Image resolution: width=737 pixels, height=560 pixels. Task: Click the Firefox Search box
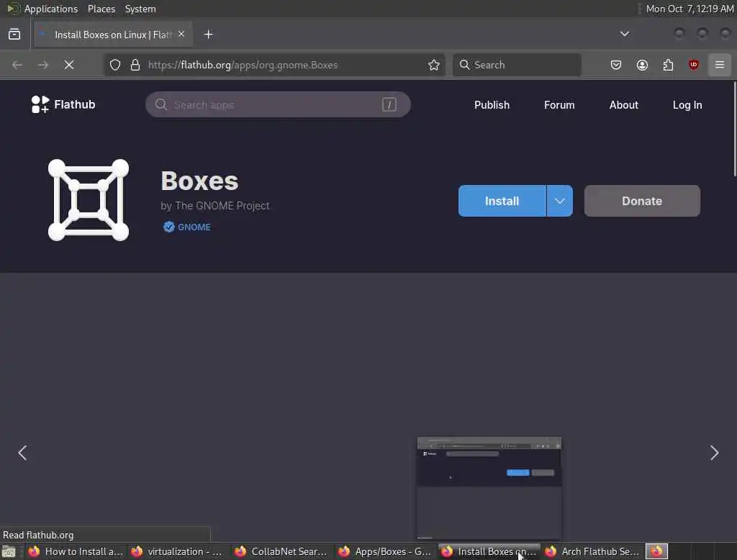pyautogui.click(x=517, y=65)
